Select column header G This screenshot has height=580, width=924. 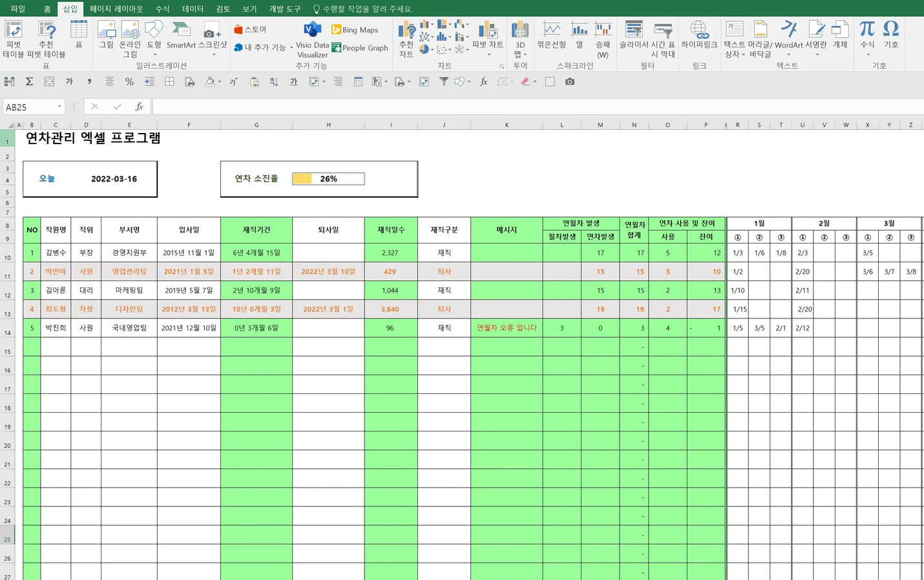(x=257, y=125)
